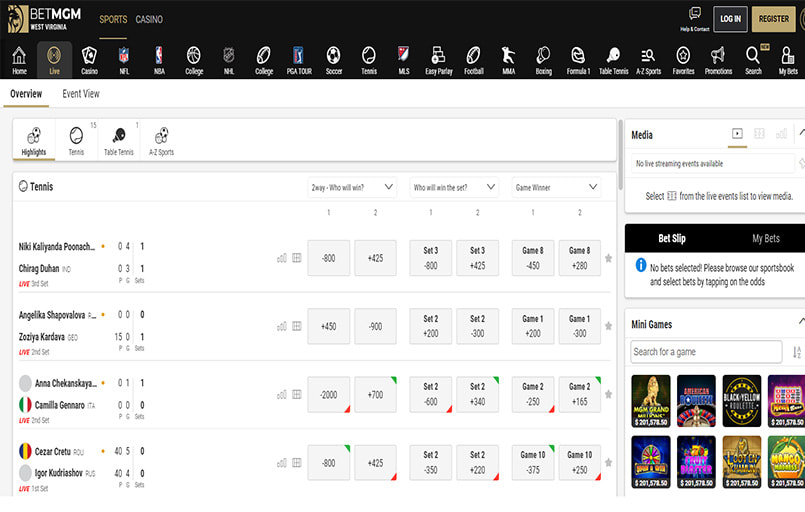805x512 pixels.
Task: Favorite the Shapovalova vs Kardava match star
Action: coord(608,326)
